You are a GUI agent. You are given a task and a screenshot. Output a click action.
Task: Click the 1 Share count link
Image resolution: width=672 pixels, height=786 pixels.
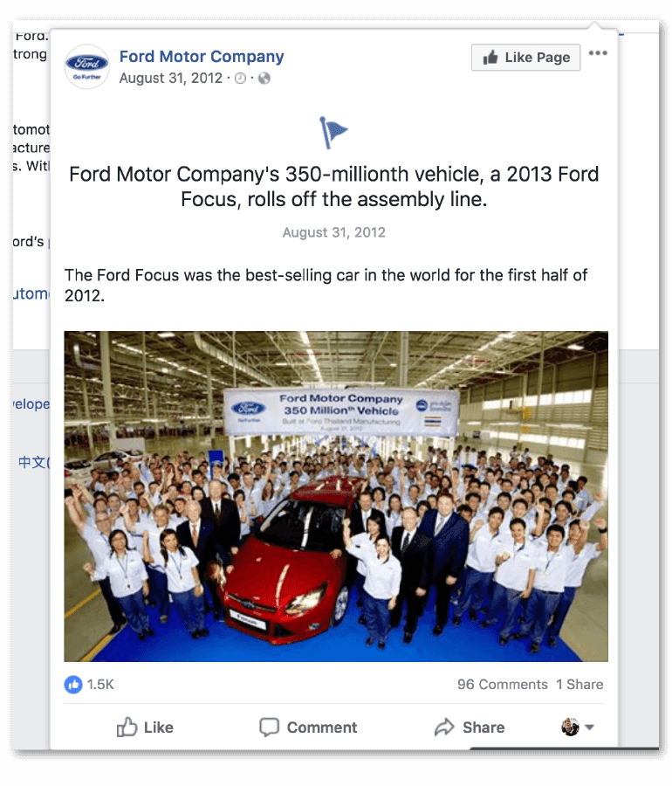579,684
